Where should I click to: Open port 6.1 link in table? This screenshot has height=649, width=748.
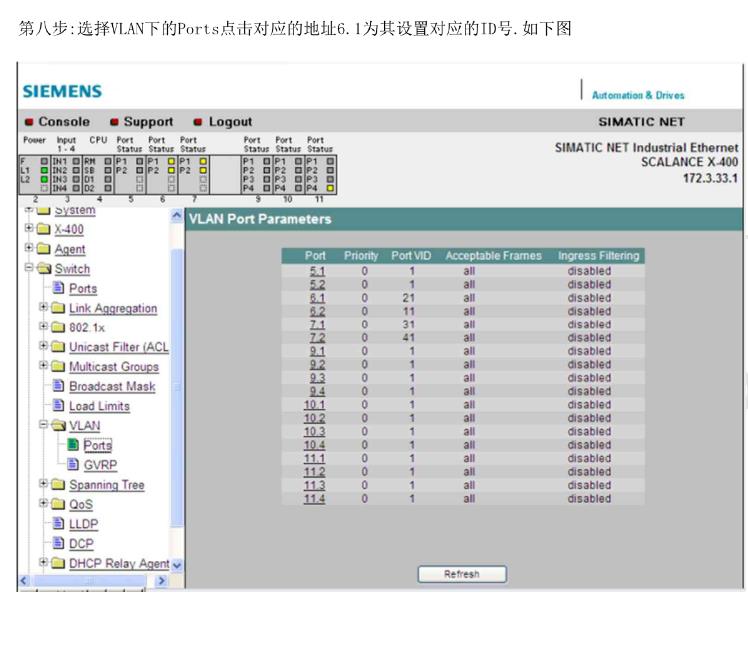click(317, 298)
